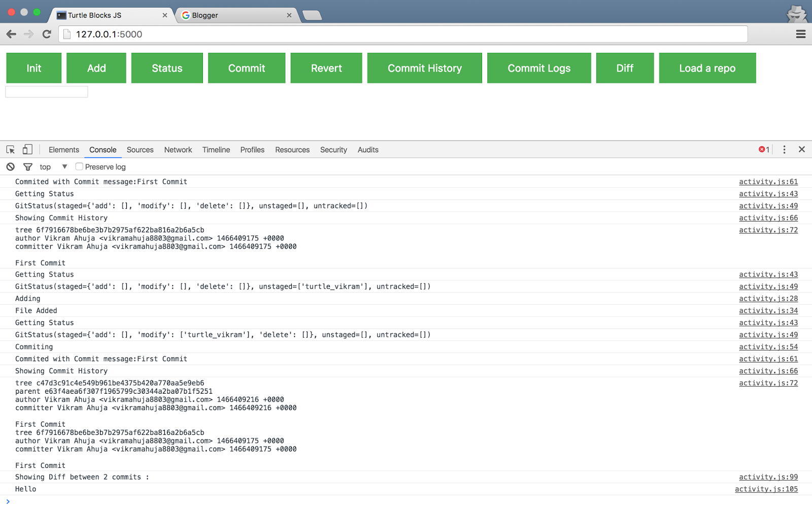Clear the console log icon
Viewport: 812px width, 508px height.
(x=11, y=167)
